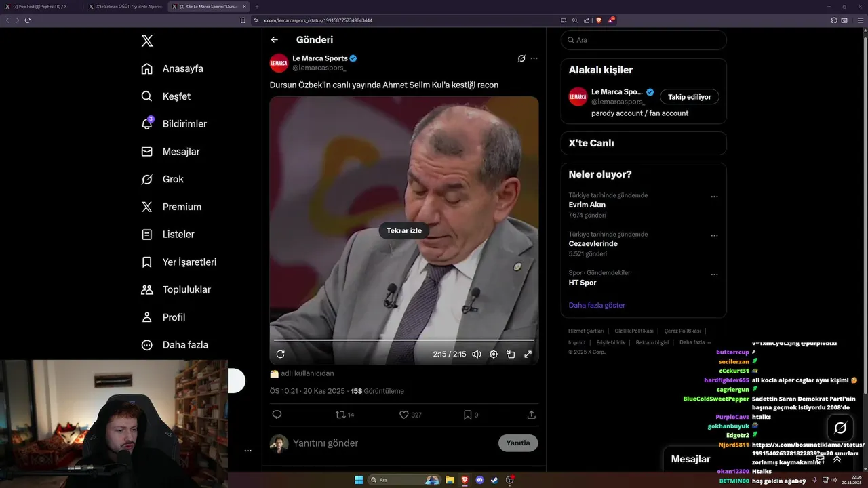
Task: Click the share icon on the post
Action: (532, 415)
